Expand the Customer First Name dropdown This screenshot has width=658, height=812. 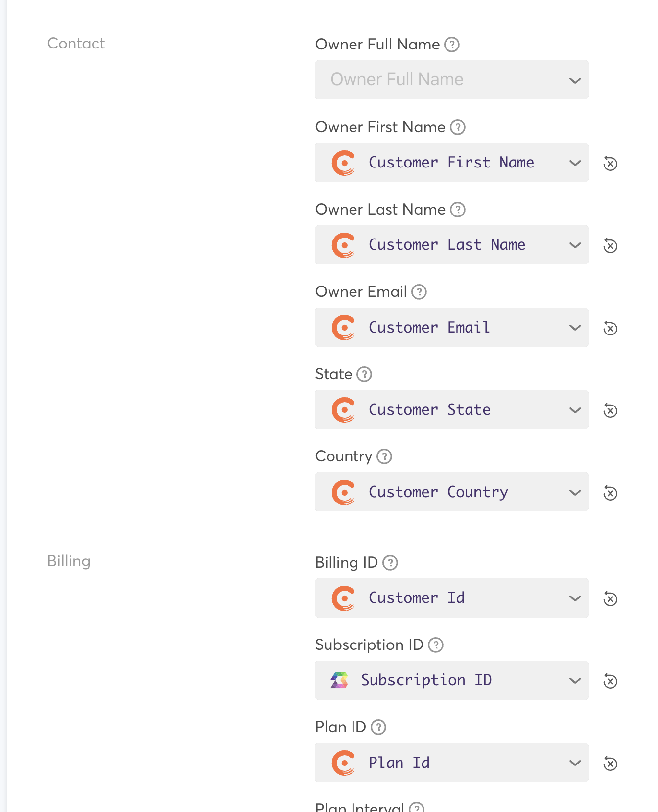pos(451,163)
